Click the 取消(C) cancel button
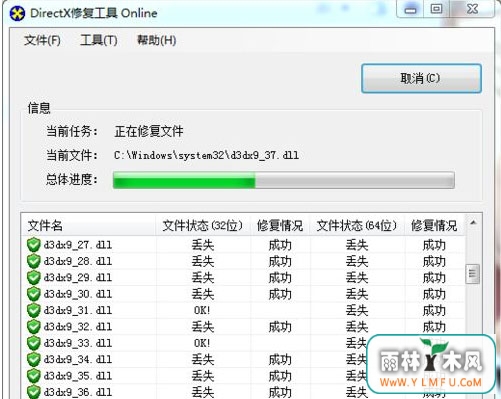The width and height of the screenshot is (501, 399). pyautogui.click(x=421, y=78)
